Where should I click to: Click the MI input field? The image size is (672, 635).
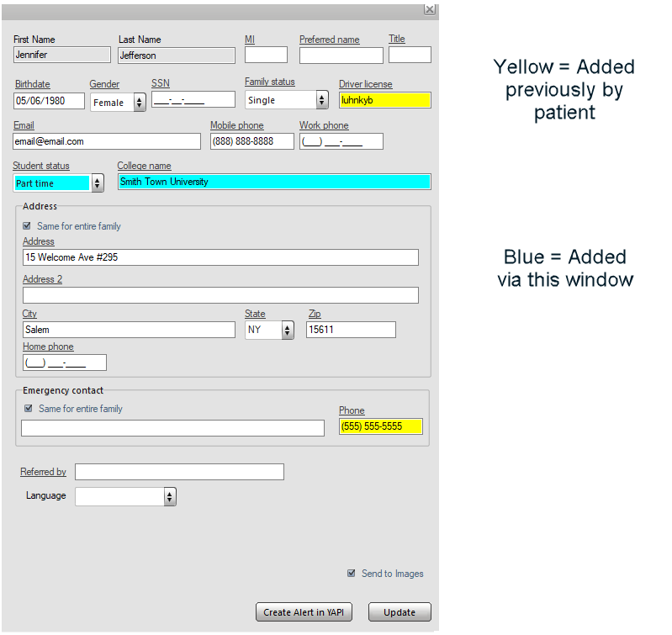(x=266, y=55)
